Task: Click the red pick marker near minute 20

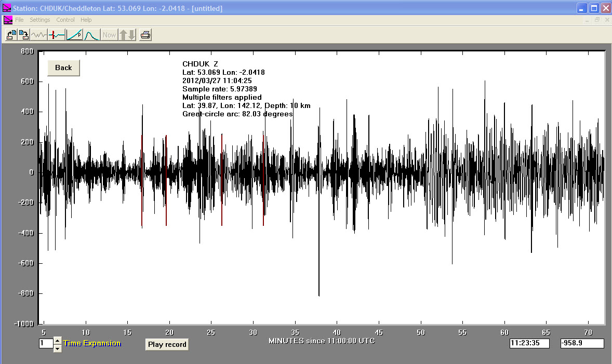Action: 166,181
